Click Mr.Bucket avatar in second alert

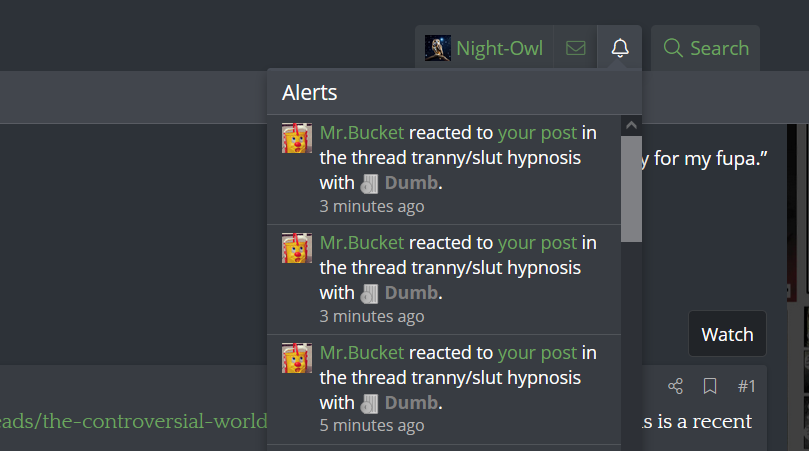pyautogui.click(x=297, y=248)
